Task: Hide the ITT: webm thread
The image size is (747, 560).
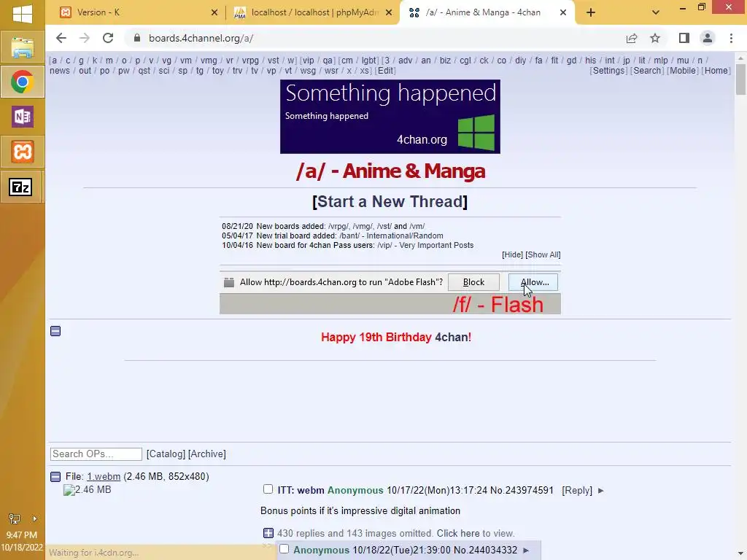Action: 55,477
